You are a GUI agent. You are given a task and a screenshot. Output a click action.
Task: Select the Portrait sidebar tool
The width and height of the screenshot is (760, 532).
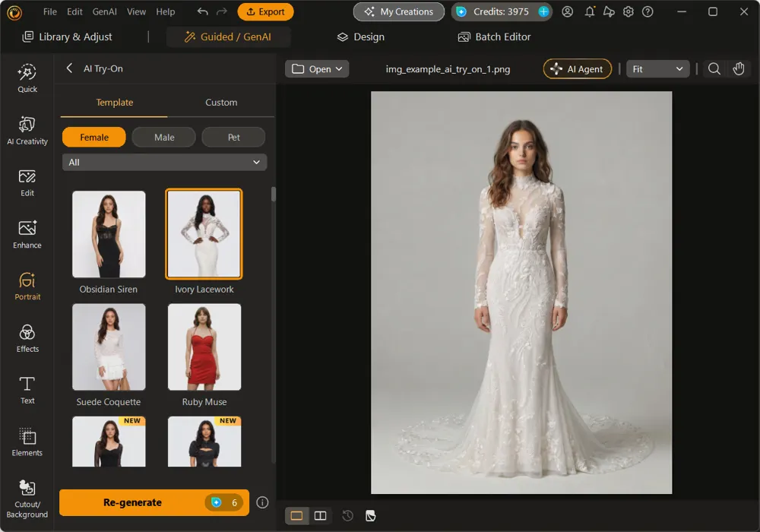[27, 287]
